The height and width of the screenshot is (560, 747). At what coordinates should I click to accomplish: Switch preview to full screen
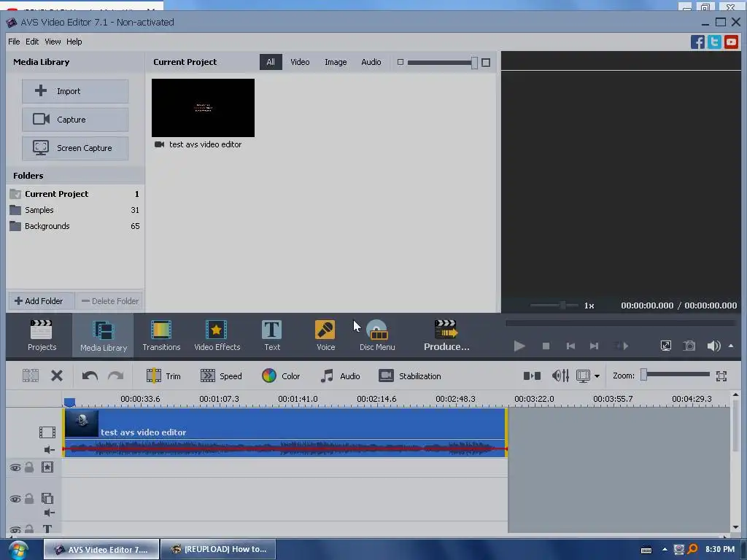665,346
